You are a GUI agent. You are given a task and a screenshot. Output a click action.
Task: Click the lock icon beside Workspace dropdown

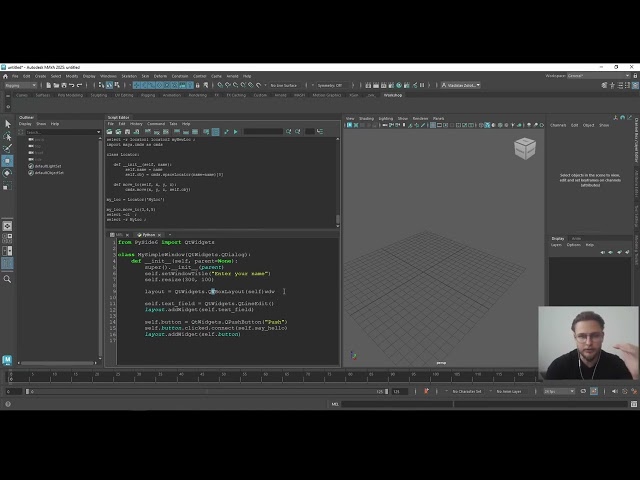(636, 76)
